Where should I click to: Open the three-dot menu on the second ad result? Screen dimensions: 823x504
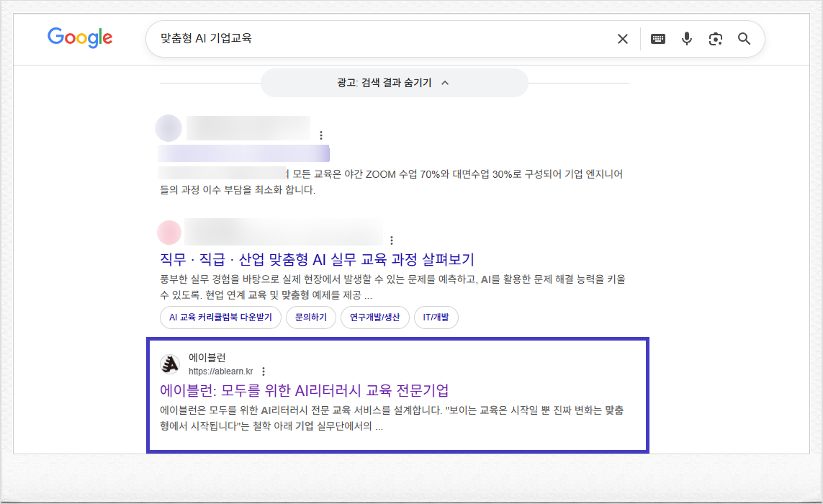pyautogui.click(x=391, y=239)
